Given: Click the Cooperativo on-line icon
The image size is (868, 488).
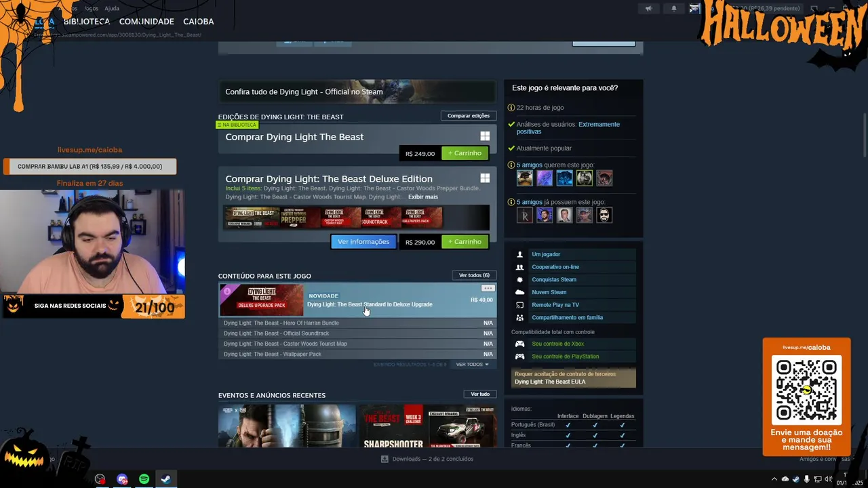Looking at the screenshot, I should [520, 267].
